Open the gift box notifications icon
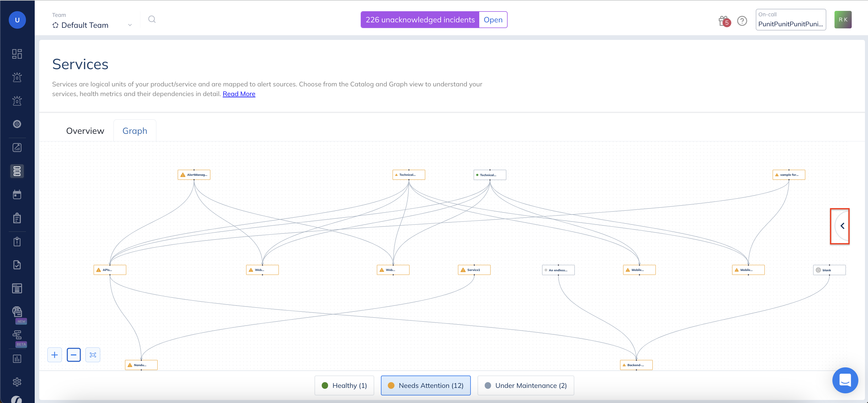This screenshot has width=868, height=403. click(723, 21)
